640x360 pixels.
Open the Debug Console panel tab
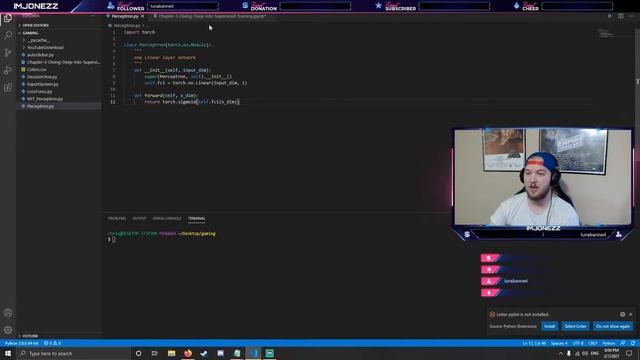pyautogui.click(x=167, y=218)
